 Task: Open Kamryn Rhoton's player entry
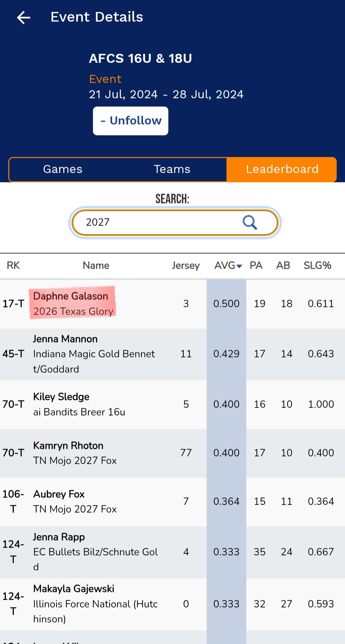point(172,453)
